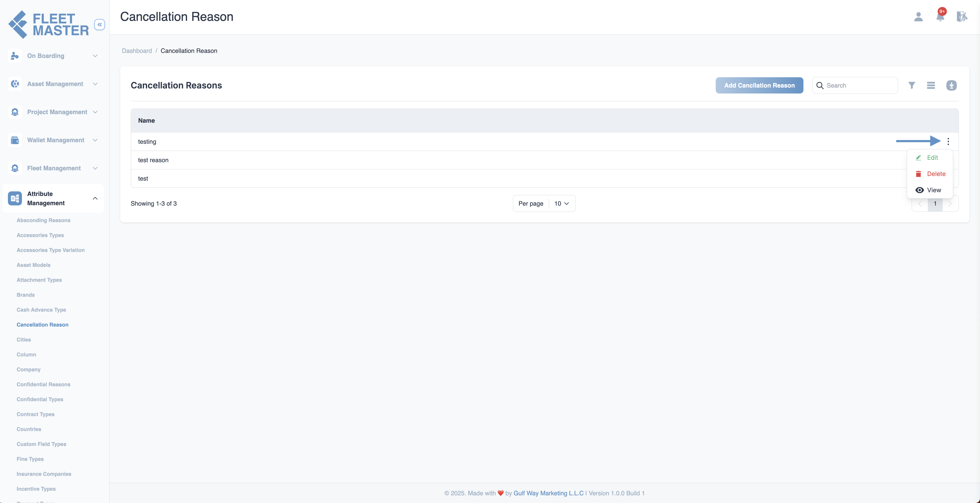This screenshot has width=980, height=503.
Task: Open Absconding Reasons in sidebar
Action: 43,221
